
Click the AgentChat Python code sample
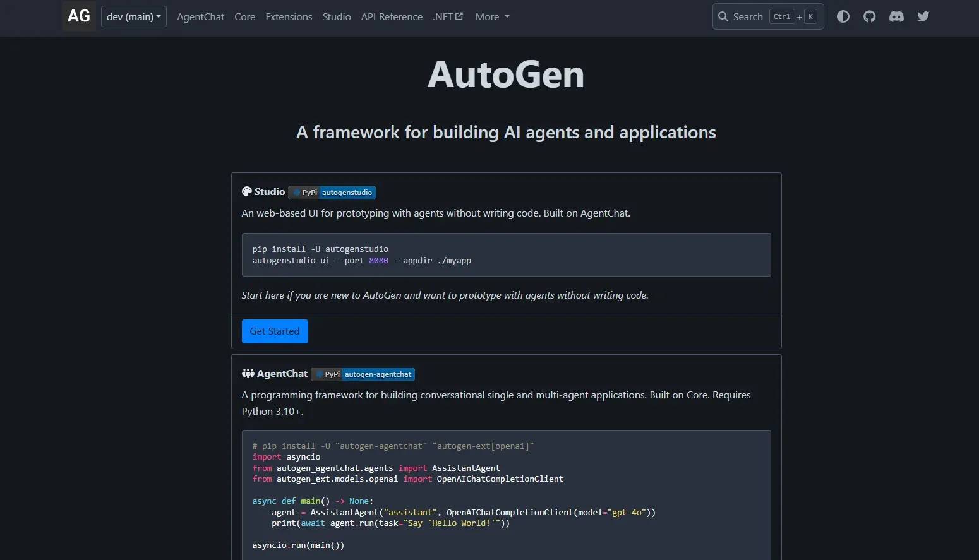point(506,495)
